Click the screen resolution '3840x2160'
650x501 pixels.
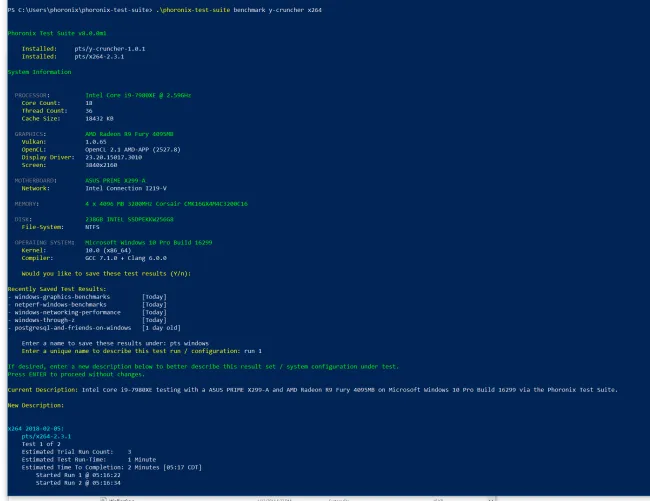[101, 165]
